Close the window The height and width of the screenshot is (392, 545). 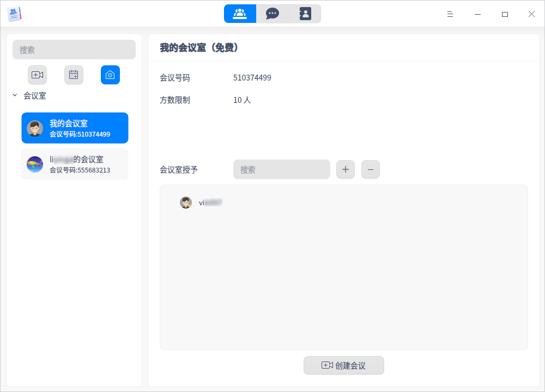[531, 14]
